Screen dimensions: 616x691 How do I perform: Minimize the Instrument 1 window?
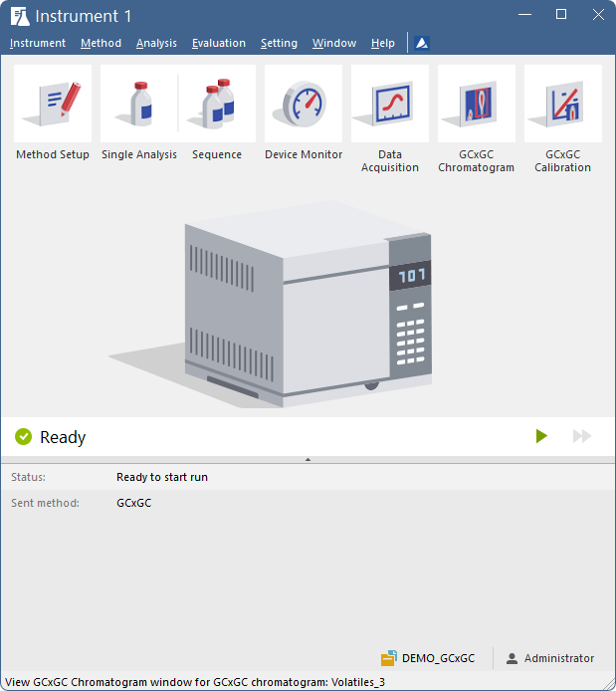point(524,15)
